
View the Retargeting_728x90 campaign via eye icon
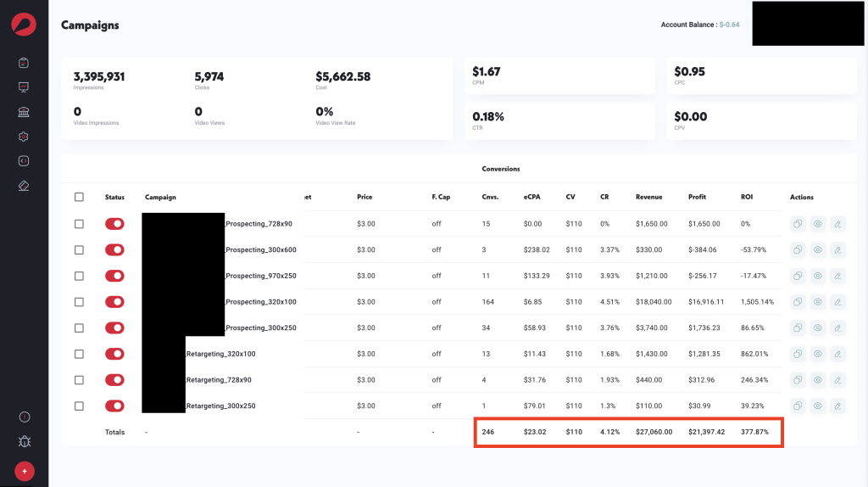[x=817, y=380]
